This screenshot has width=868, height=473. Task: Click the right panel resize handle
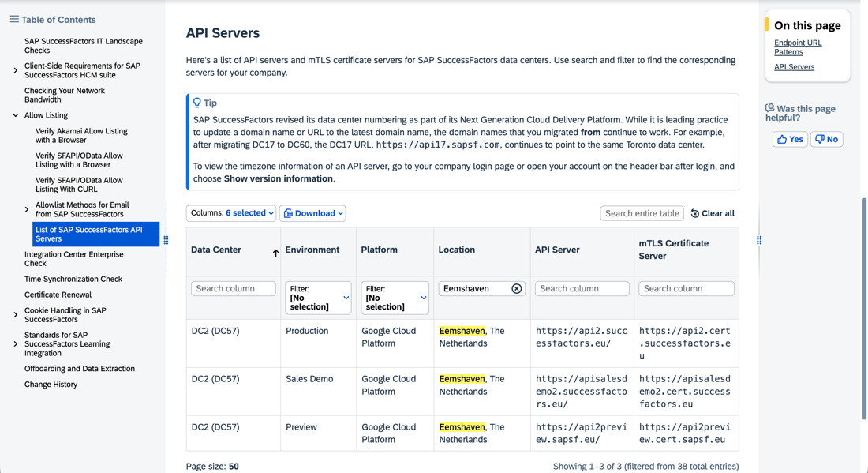coord(759,240)
